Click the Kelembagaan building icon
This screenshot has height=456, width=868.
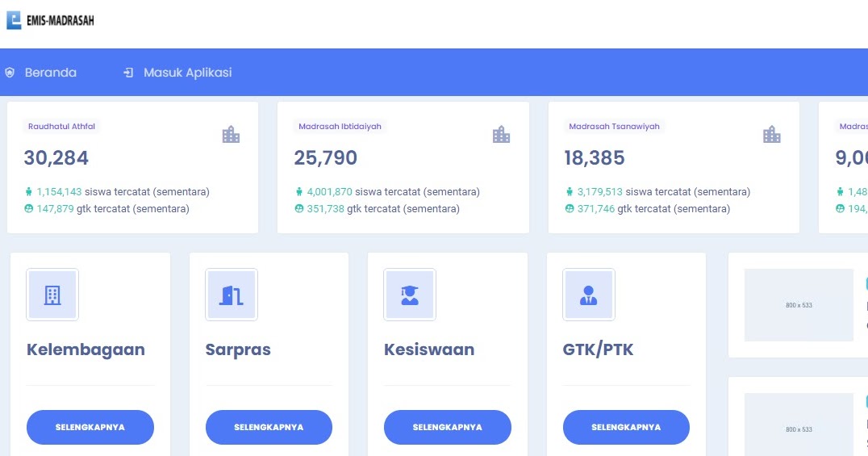click(x=52, y=295)
